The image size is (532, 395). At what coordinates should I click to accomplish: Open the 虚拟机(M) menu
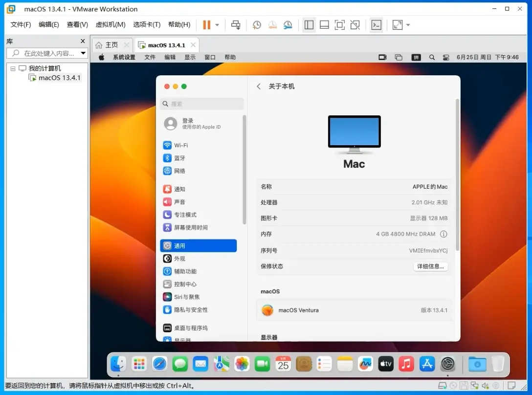(x=111, y=24)
